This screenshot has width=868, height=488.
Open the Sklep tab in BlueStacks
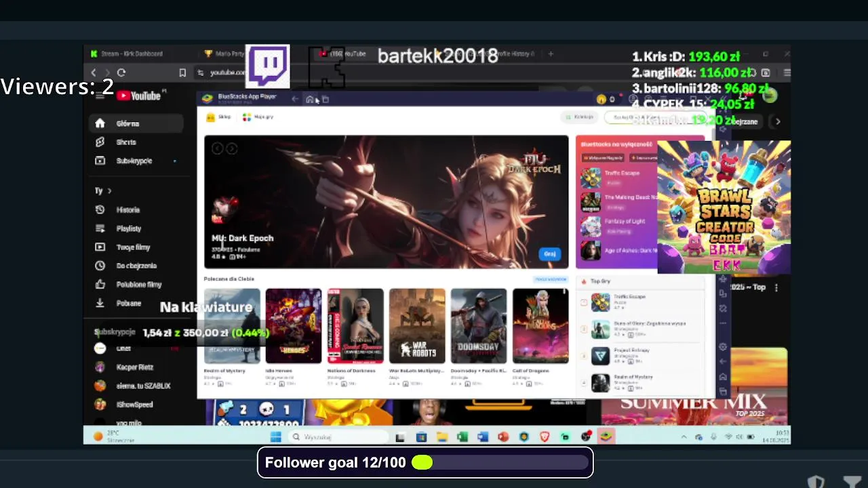point(218,117)
